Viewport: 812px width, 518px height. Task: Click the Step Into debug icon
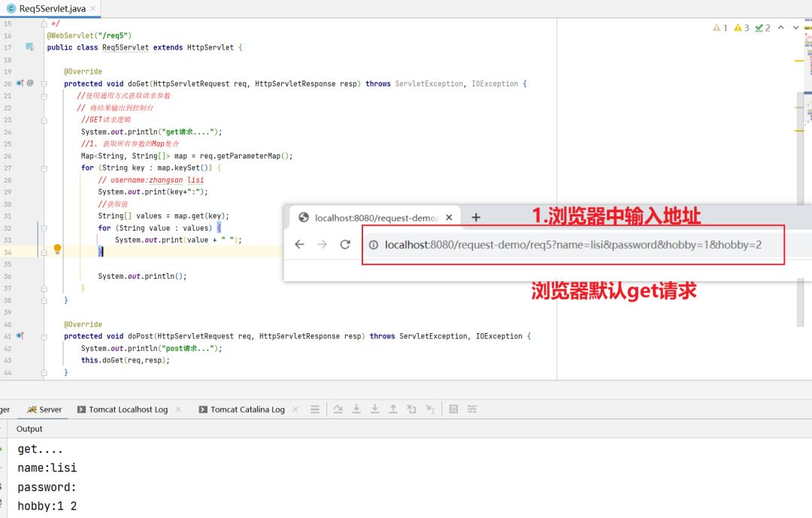pos(356,409)
